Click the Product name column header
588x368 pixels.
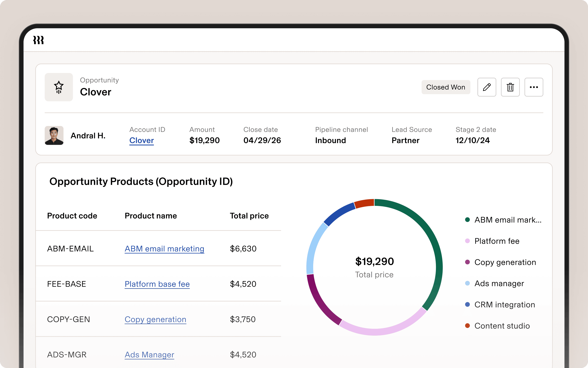coord(151,216)
